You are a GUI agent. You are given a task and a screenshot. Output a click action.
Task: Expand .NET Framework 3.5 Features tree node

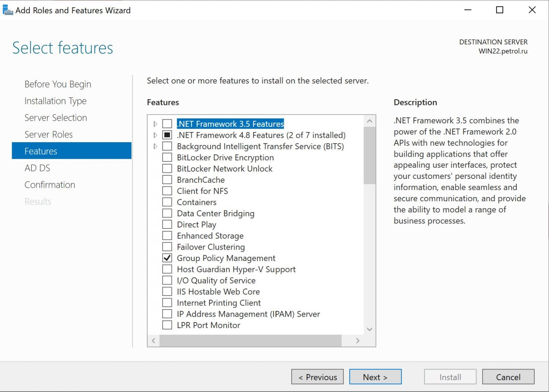click(x=155, y=124)
